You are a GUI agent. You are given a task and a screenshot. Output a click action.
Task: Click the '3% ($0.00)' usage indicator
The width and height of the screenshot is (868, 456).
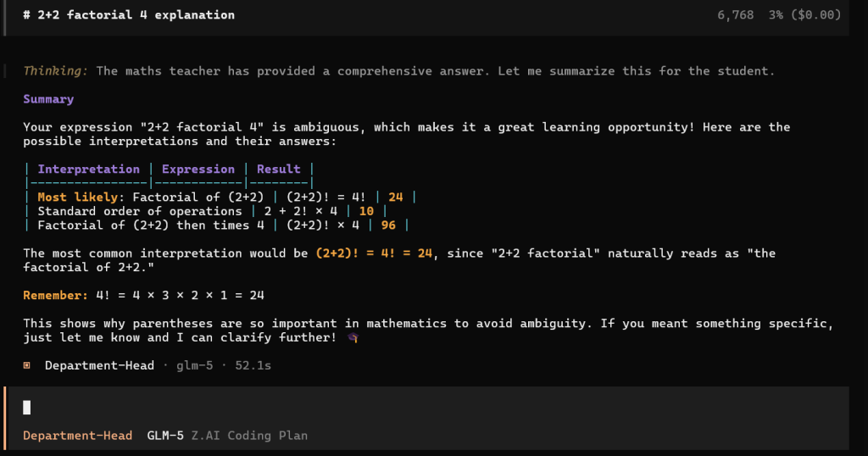click(x=804, y=15)
